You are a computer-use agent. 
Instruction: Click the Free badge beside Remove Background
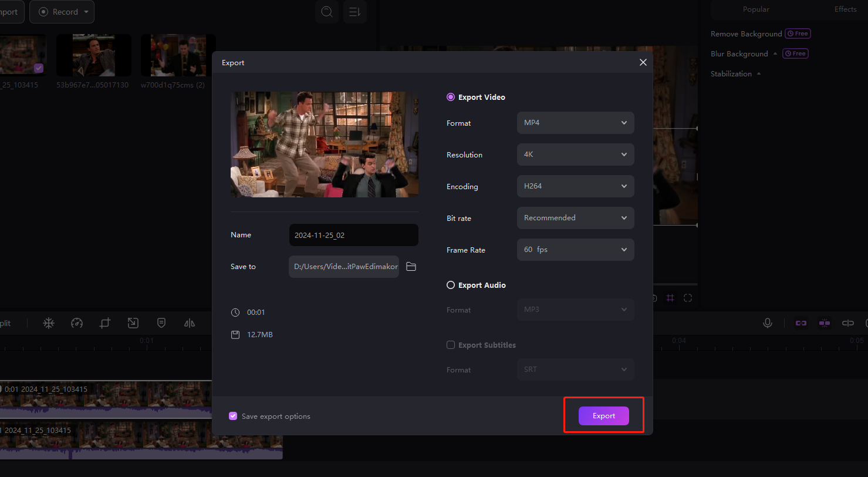pos(798,33)
